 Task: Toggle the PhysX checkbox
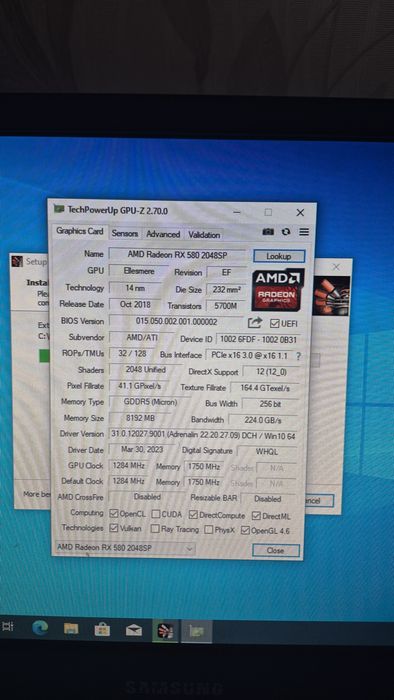coord(208,530)
